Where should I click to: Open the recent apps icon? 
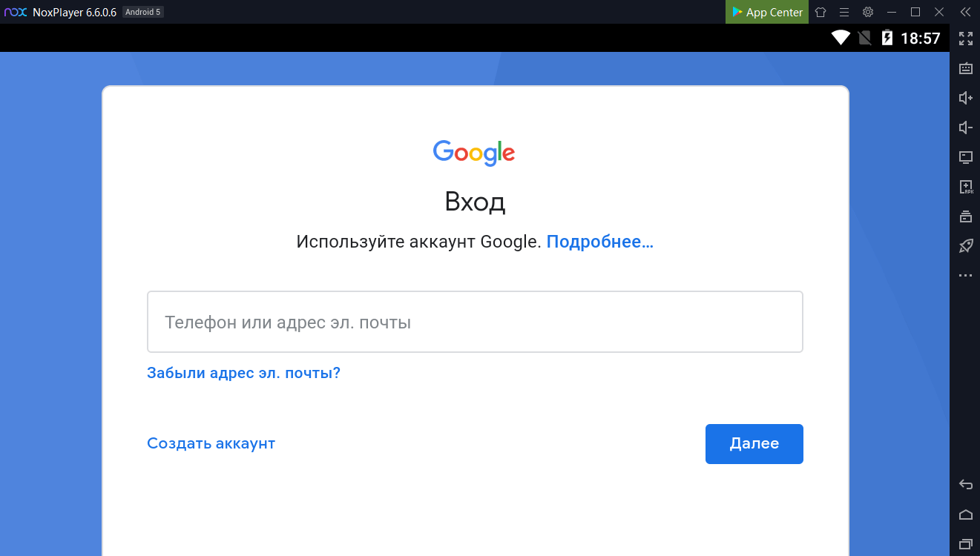tap(965, 544)
